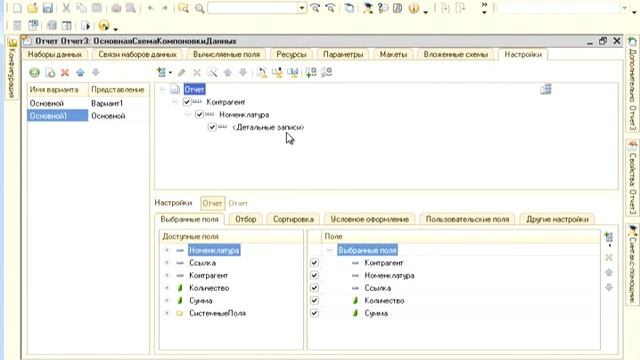
Task: Switch to the Наборы данных tab
Action: (x=55, y=54)
